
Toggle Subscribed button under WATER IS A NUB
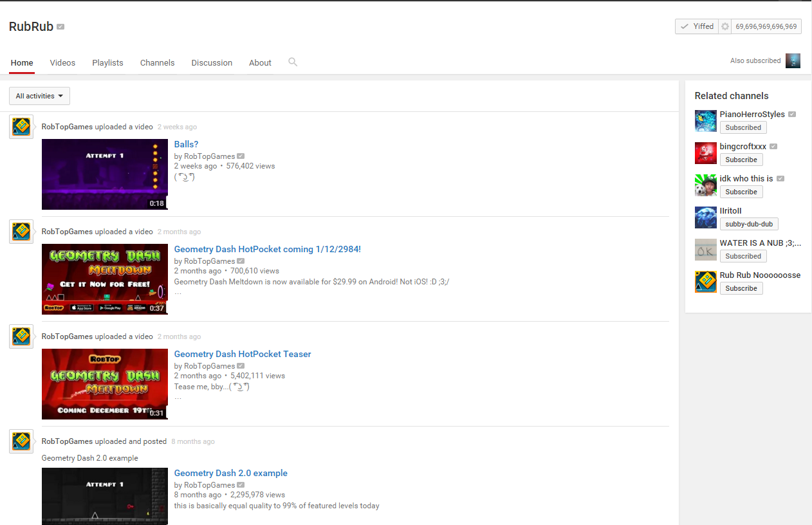(743, 256)
